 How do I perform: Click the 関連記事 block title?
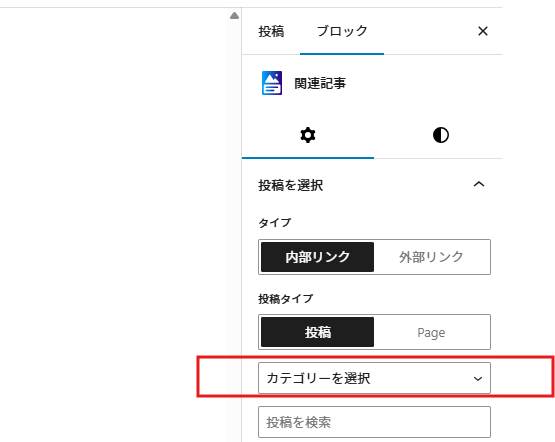pos(320,84)
